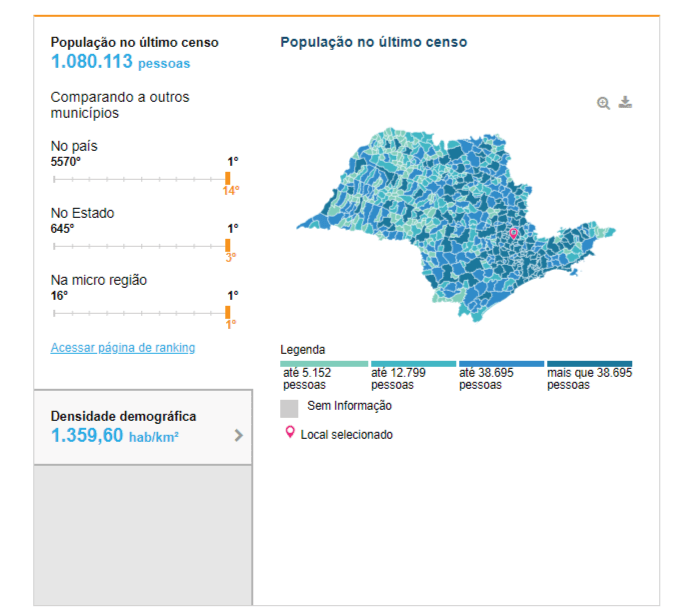Click the map zoom magnifier icon
The image size is (682, 616).
coord(603,103)
